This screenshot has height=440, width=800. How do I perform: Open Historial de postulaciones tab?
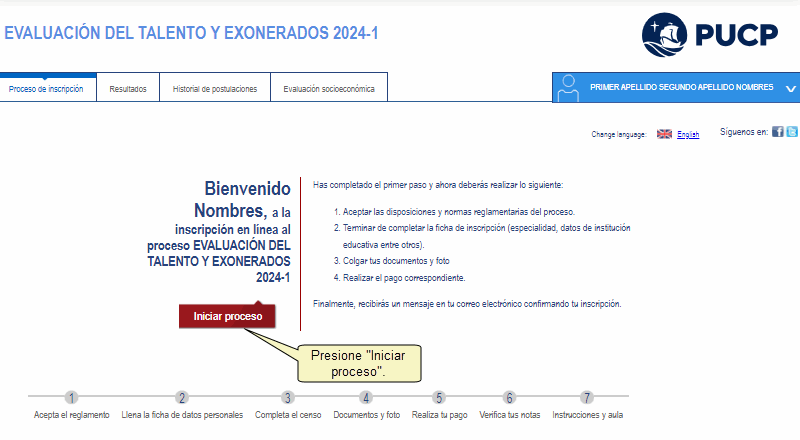(215, 89)
